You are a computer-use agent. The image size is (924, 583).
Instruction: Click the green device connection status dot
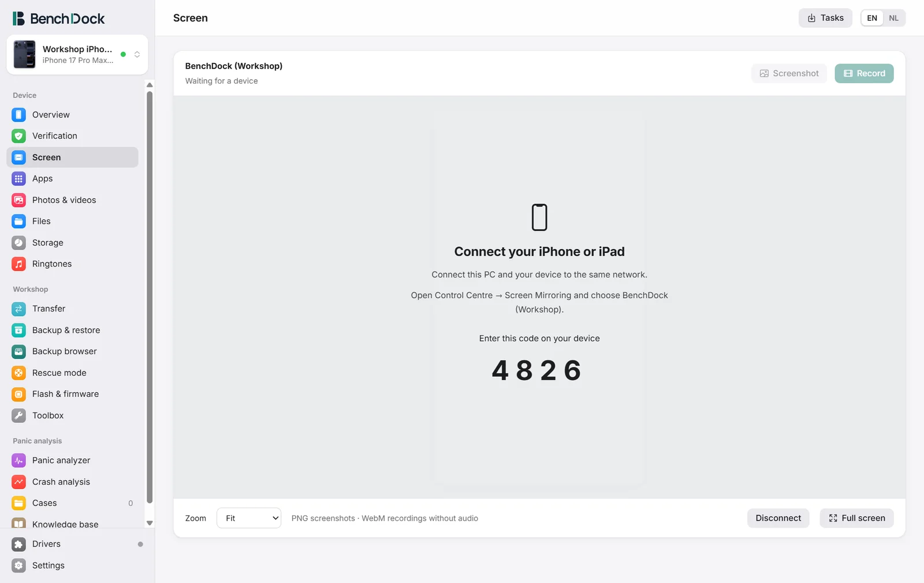(x=123, y=54)
